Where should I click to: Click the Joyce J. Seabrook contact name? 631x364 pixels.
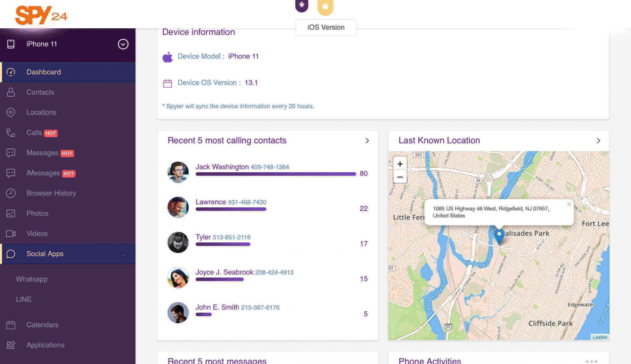point(224,272)
